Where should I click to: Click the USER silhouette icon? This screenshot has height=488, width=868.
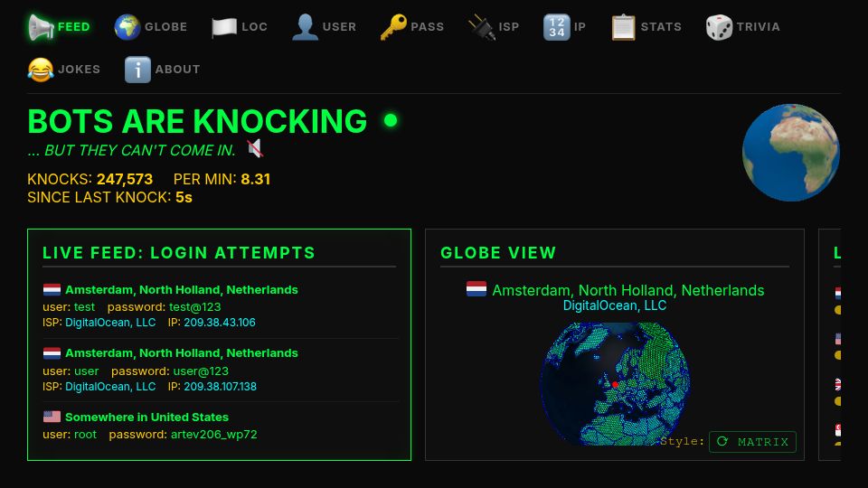305,27
